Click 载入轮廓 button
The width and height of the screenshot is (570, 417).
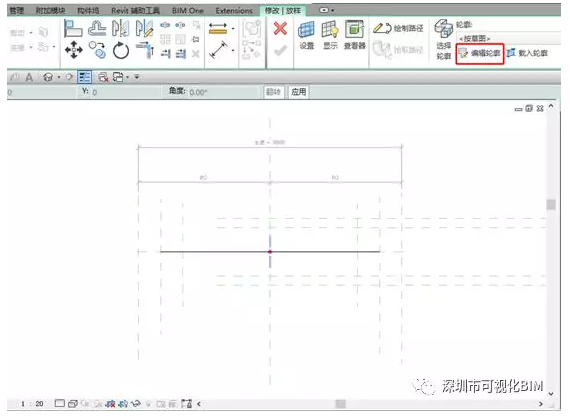point(527,53)
